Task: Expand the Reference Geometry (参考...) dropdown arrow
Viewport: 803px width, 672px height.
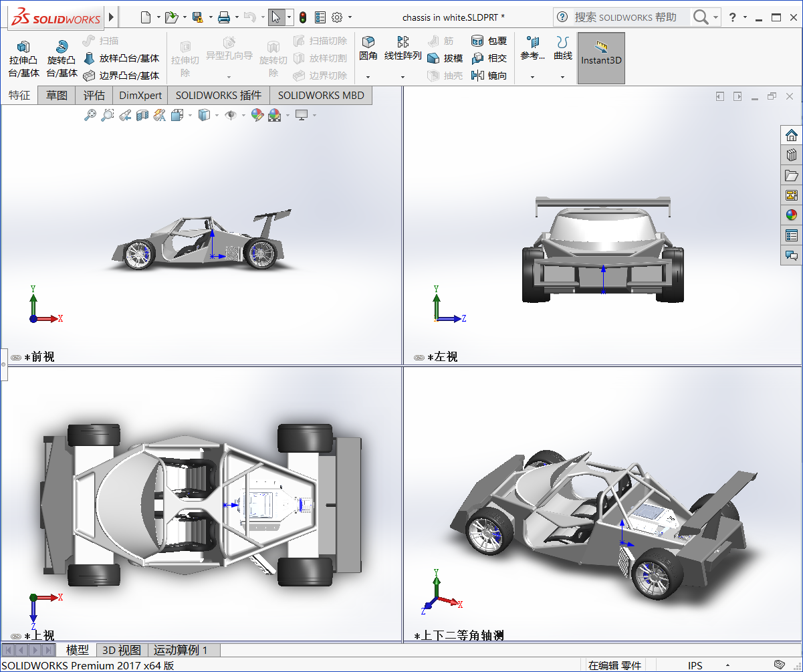Action: (x=533, y=77)
